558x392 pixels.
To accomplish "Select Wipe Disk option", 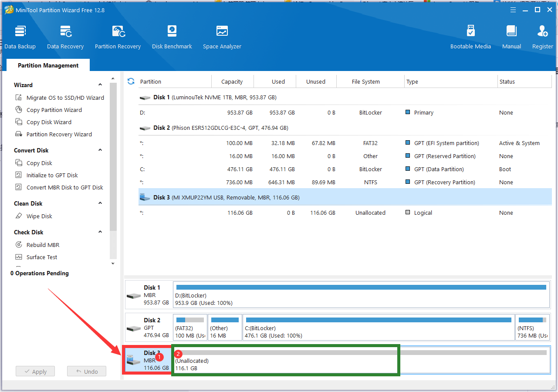I will tap(39, 216).
